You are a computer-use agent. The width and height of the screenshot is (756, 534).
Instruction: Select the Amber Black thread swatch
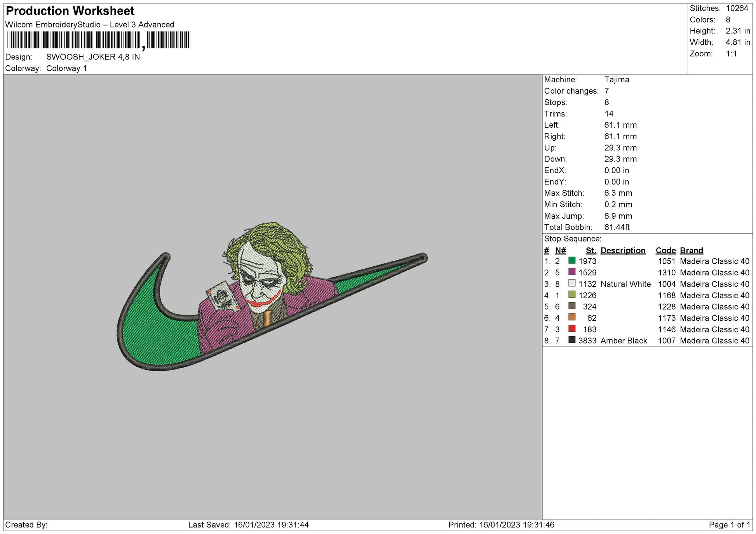571,340
